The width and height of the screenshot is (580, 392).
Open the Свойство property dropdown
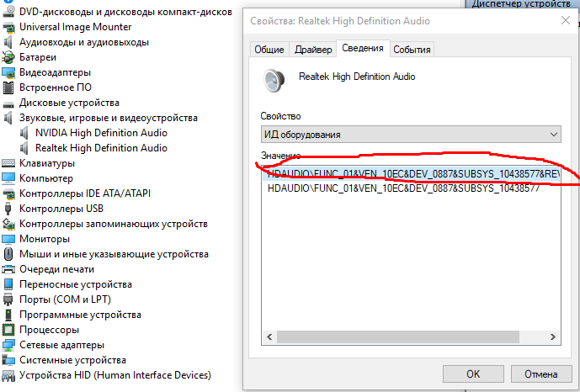click(x=411, y=134)
